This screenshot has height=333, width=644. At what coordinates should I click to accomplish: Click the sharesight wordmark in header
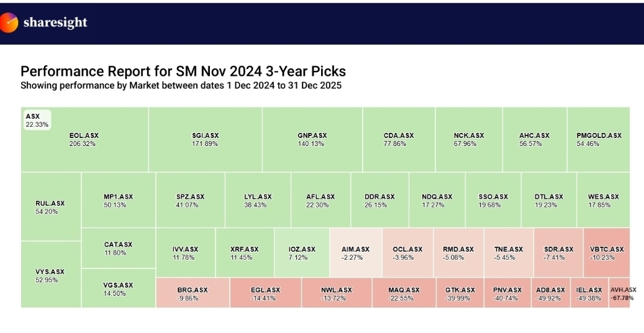[x=55, y=23]
